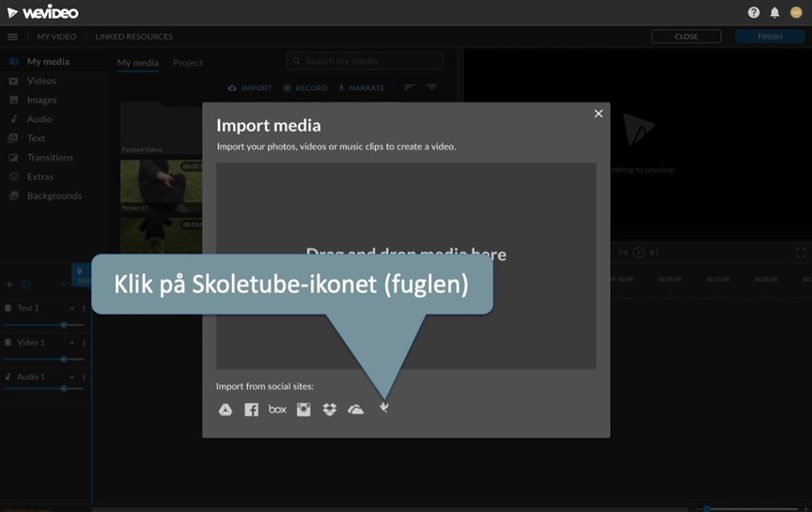Click the WeVideo logo
The height and width of the screenshot is (512, 812).
42,12
